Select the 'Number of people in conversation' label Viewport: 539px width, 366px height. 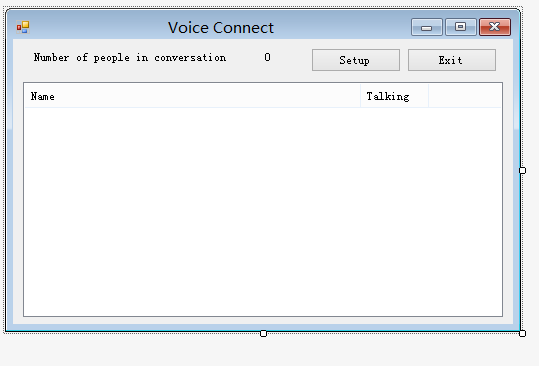[130, 57]
